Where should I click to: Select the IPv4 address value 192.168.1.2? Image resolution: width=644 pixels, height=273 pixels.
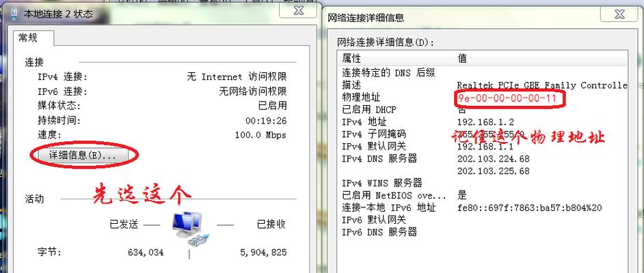(x=485, y=122)
